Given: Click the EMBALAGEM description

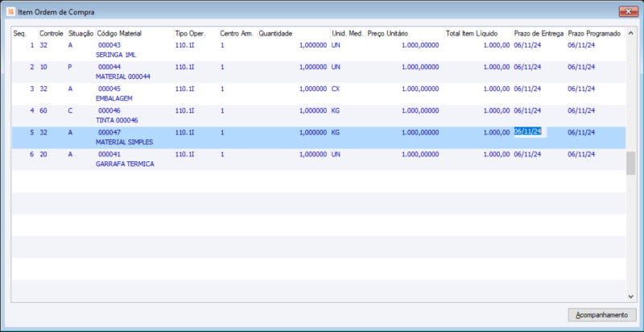Looking at the screenshot, I should (x=114, y=98).
